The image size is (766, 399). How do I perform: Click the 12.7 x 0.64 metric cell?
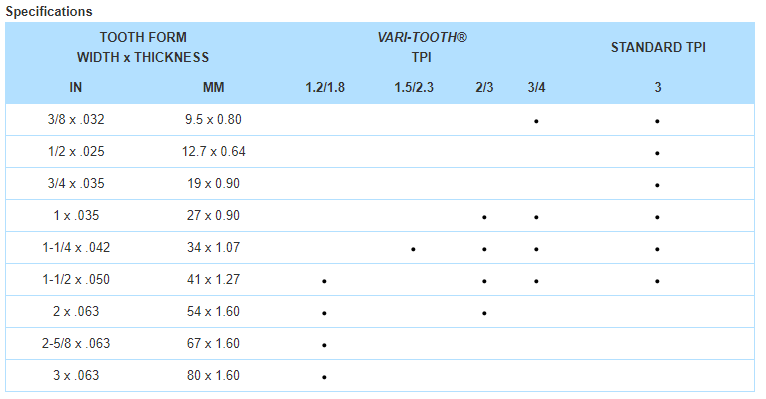(213, 151)
